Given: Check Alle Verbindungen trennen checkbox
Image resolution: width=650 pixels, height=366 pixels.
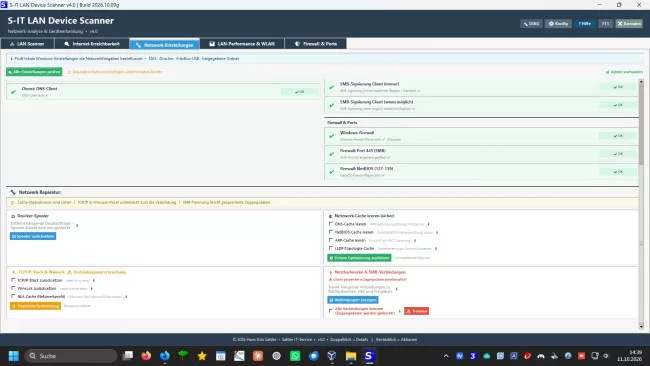Looking at the screenshot, I should click(x=331, y=311).
